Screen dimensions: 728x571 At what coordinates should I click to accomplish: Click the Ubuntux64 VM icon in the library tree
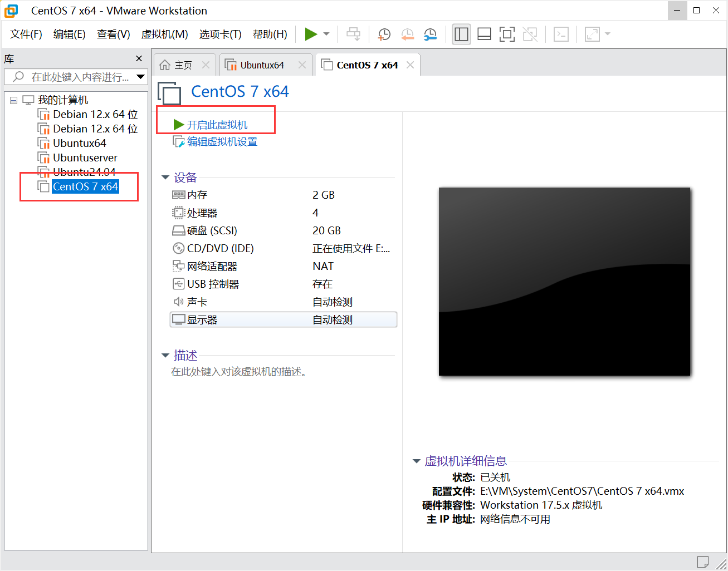click(x=43, y=143)
